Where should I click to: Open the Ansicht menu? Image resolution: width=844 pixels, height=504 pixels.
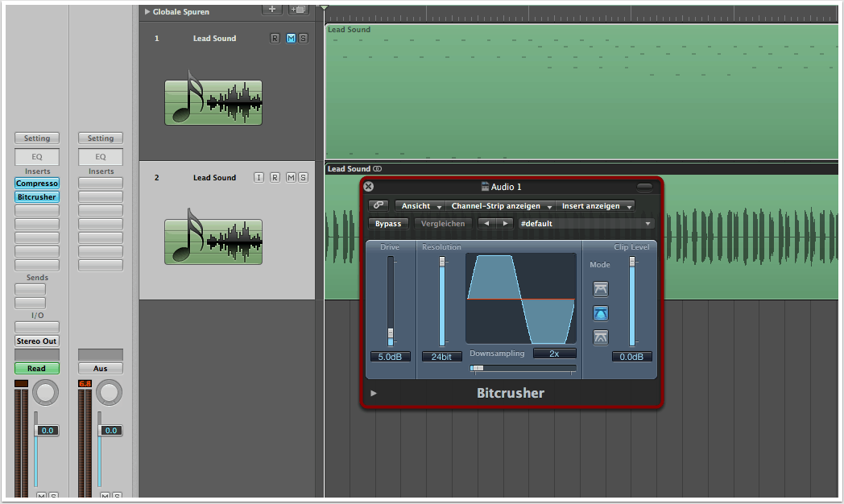click(x=420, y=207)
